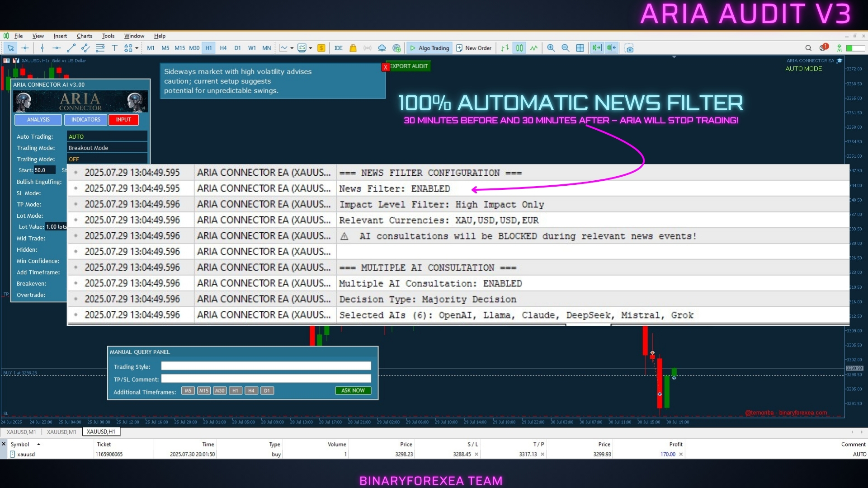Switch chart to D1 timeframe
Viewport: 868px width, 488px height.
pyautogui.click(x=238, y=48)
